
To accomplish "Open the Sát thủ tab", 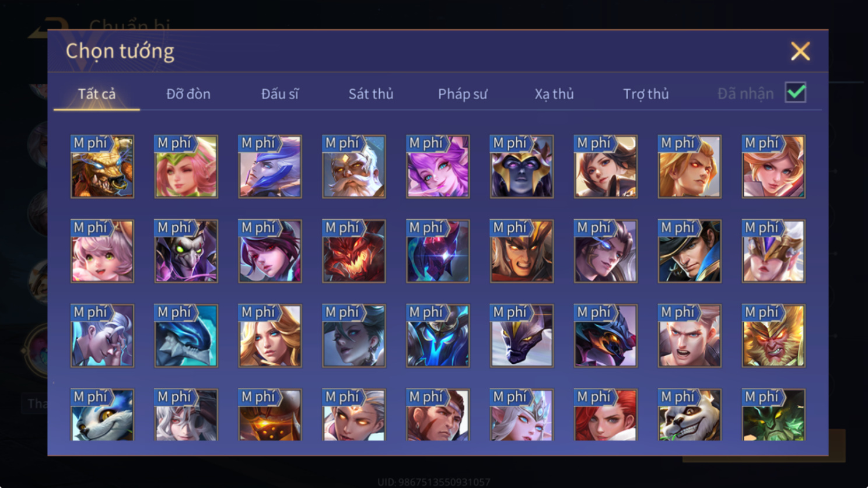I will tap(371, 94).
